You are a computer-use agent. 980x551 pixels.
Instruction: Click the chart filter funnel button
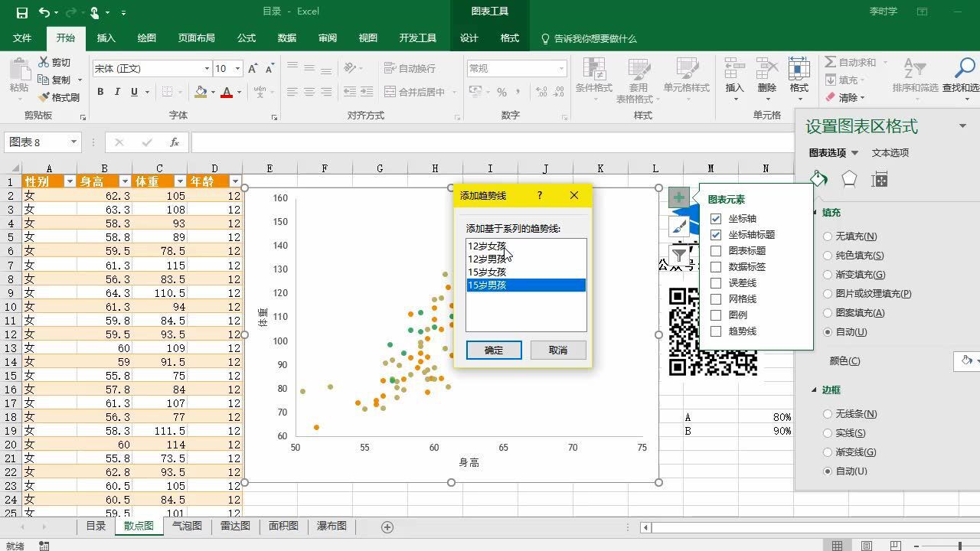[x=679, y=255]
